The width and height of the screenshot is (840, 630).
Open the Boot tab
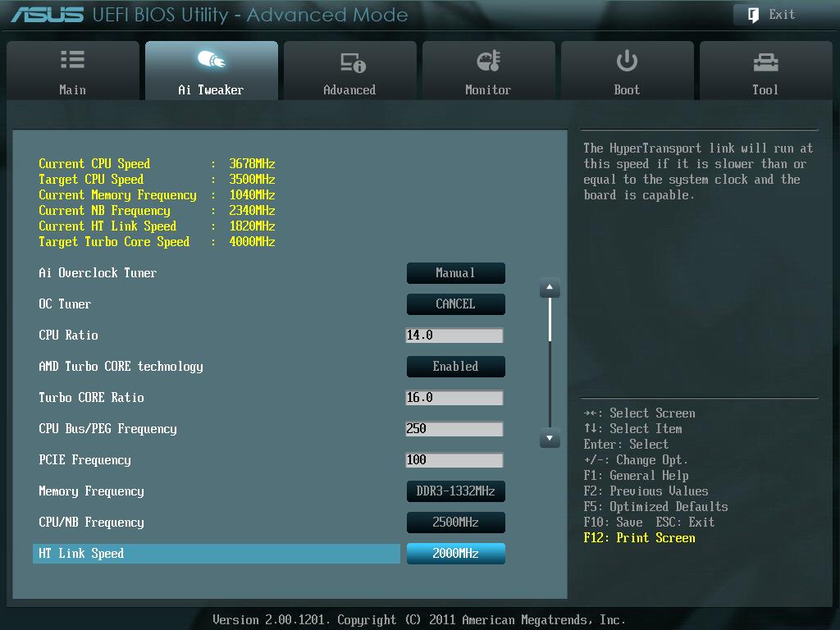pyautogui.click(x=628, y=71)
